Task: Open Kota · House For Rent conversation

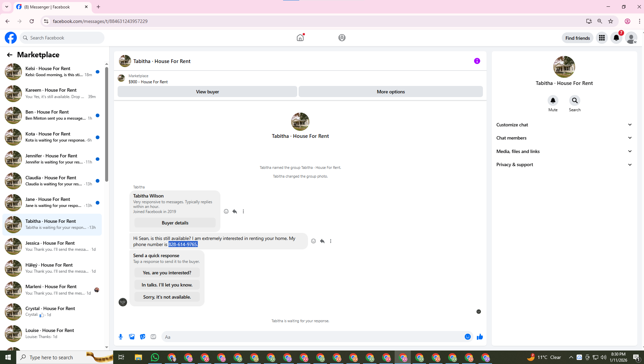Action: pos(52,137)
